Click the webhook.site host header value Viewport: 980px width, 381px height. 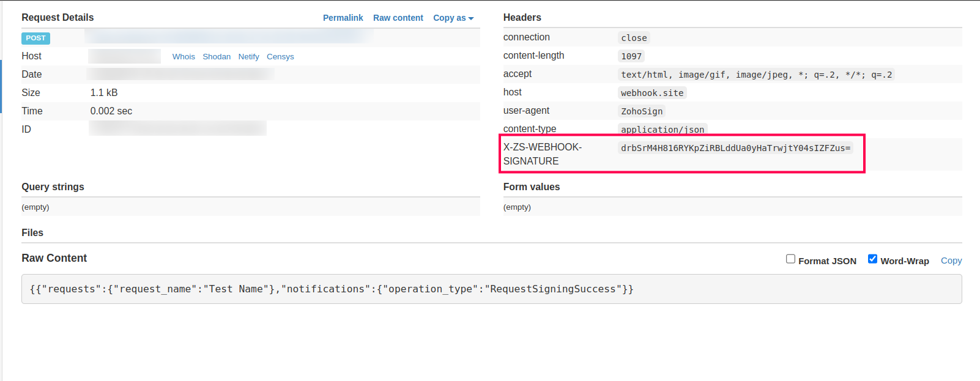tap(652, 93)
